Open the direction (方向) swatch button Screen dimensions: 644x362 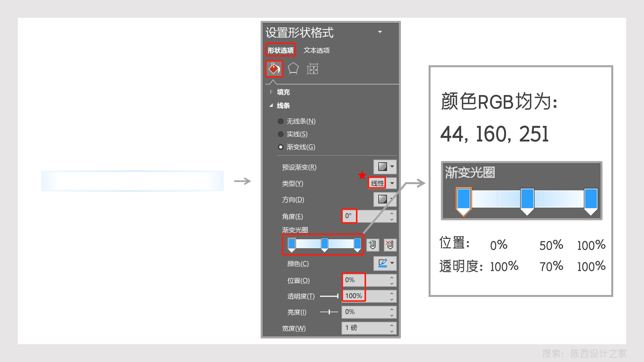pyautogui.click(x=383, y=199)
